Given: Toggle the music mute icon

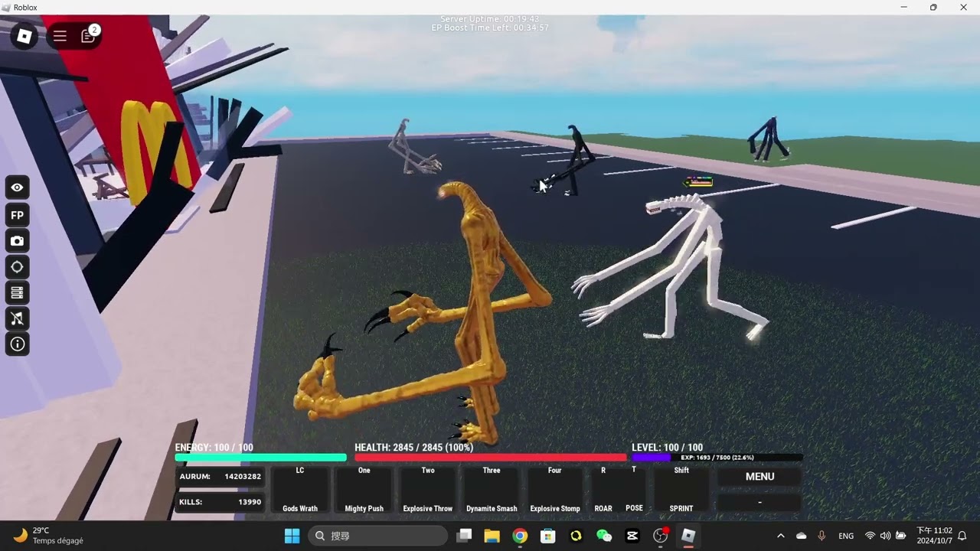Looking at the screenshot, I should [x=18, y=318].
